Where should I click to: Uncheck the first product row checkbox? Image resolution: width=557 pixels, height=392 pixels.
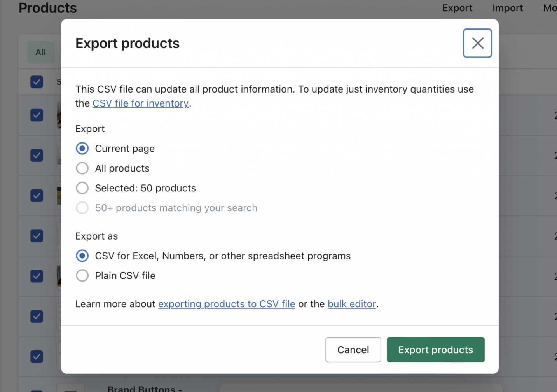click(x=37, y=115)
